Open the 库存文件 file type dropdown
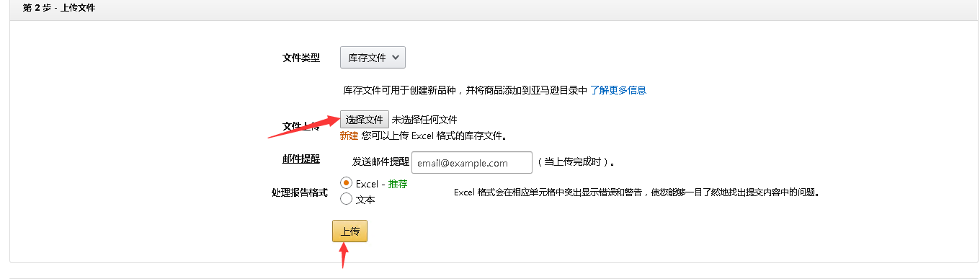 coord(373,58)
